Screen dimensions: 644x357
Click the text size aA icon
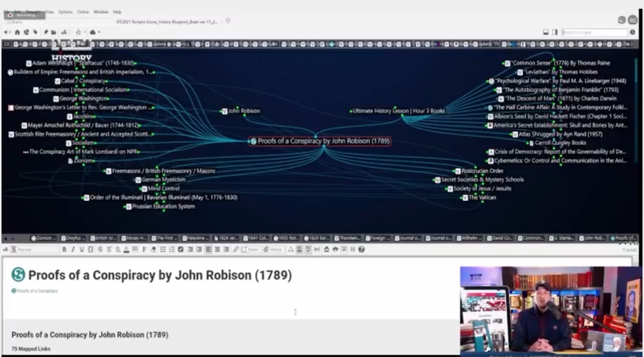(x=64, y=32)
